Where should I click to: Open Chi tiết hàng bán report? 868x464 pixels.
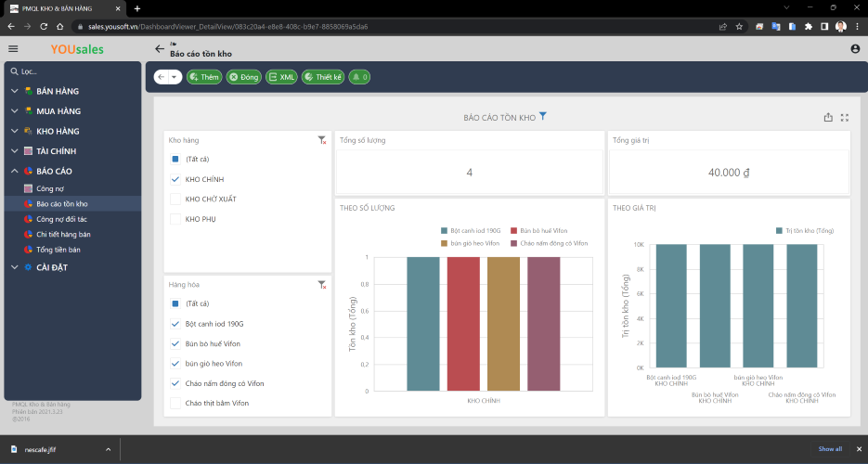pyautogui.click(x=72, y=235)
